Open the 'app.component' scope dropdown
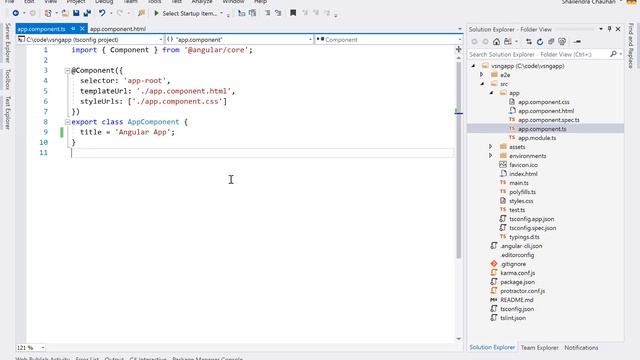 pyautogui.click(x=310, y=40)
